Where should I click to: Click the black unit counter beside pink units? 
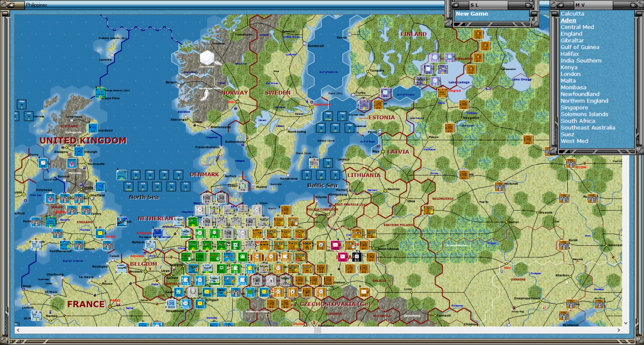click(357, 257)
